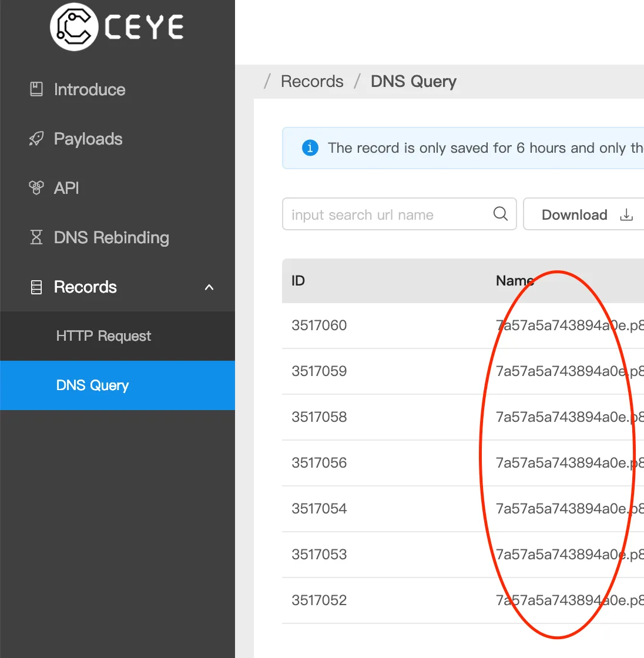Click the magnifier search icon

coord(501,214)
